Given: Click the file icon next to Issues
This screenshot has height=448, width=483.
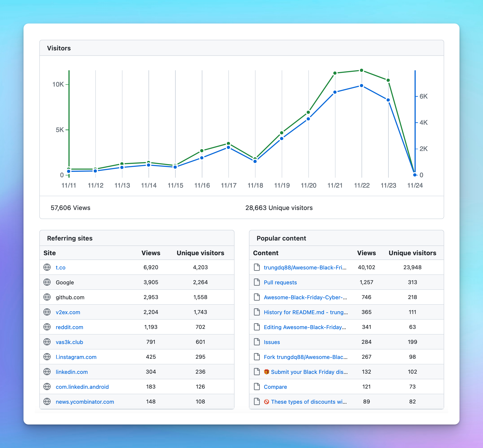Looking at the screenshot, I should click(257, 342).
